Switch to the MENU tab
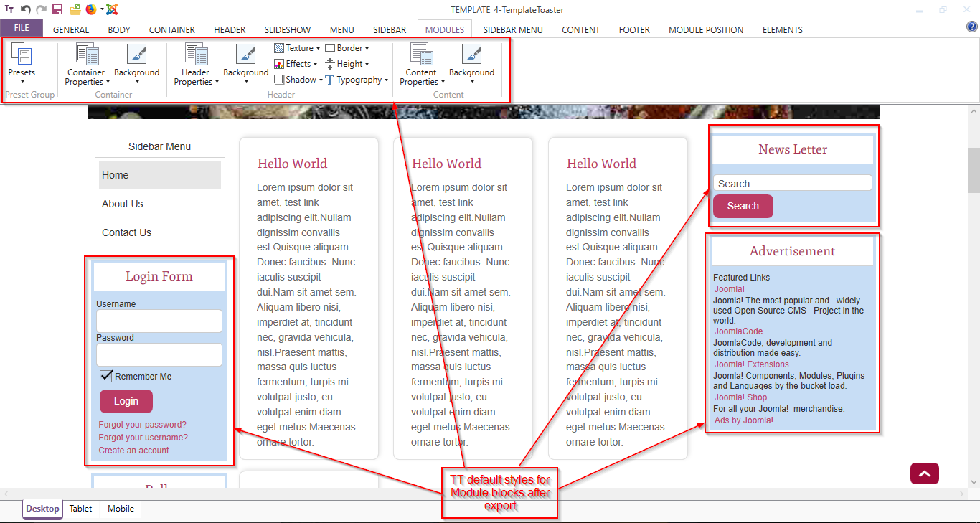This screenshot has height=523, width=980. pyautogui.click(x=342, y=29)
